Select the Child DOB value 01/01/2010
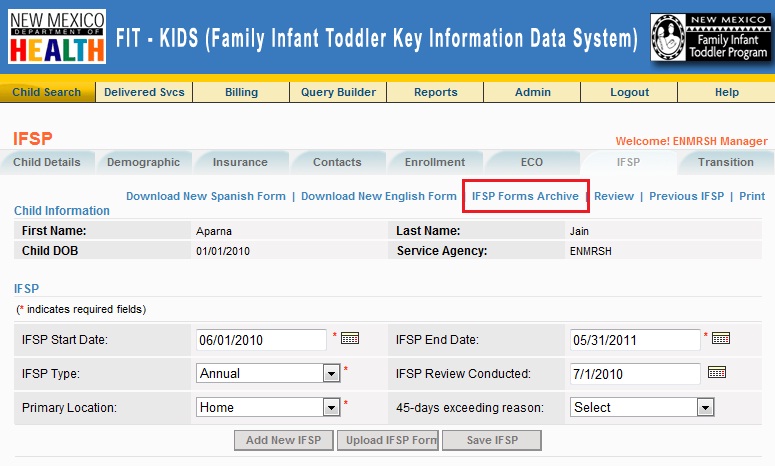775x468 pixels. 223,251
